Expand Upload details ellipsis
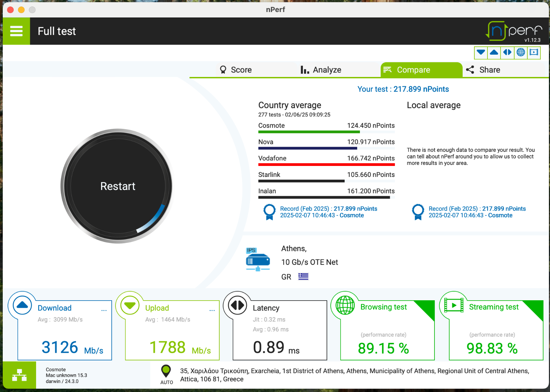 click(x=212, y=310)
